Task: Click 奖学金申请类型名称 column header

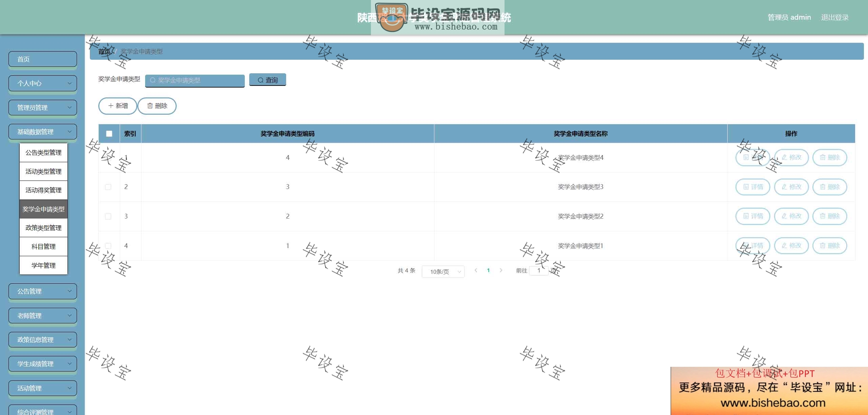Action: pos(580,134)
